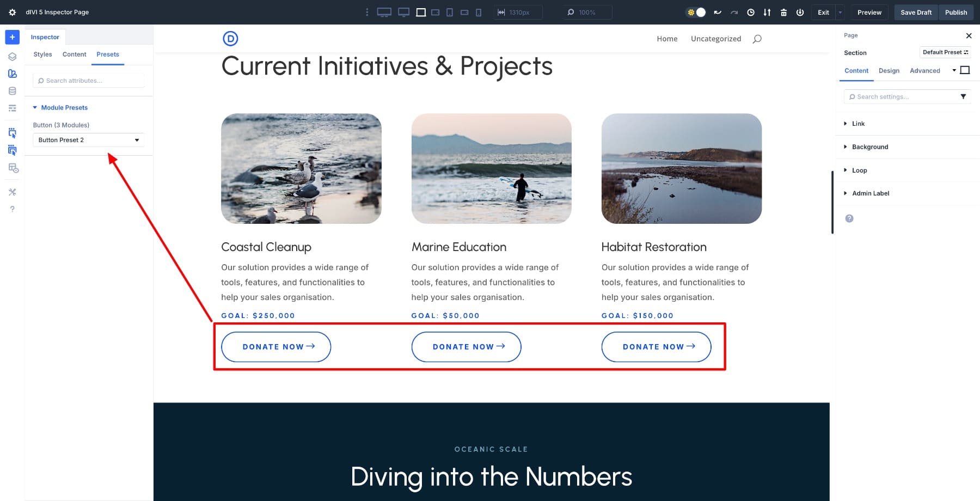The width and height of the screenshot is (980, 501).
Task: Click the history clock icon
Action: [751, 12]
